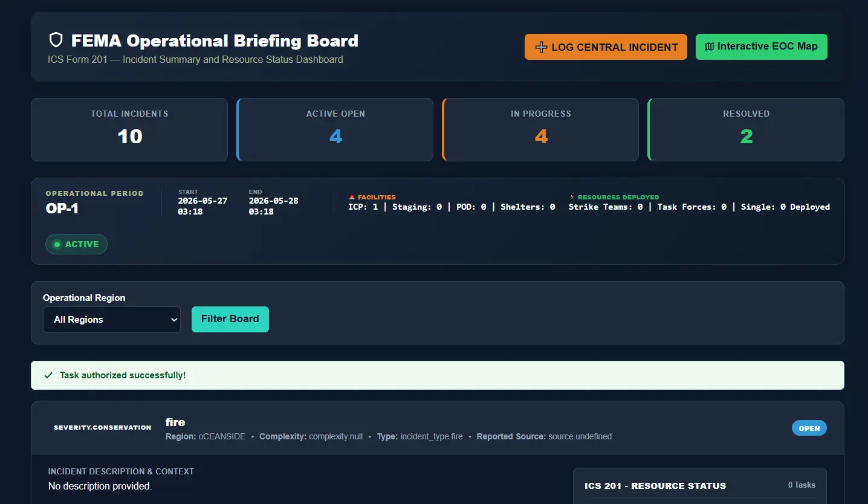Click the FEMA Operational Briefing Board title

[215, 40]
